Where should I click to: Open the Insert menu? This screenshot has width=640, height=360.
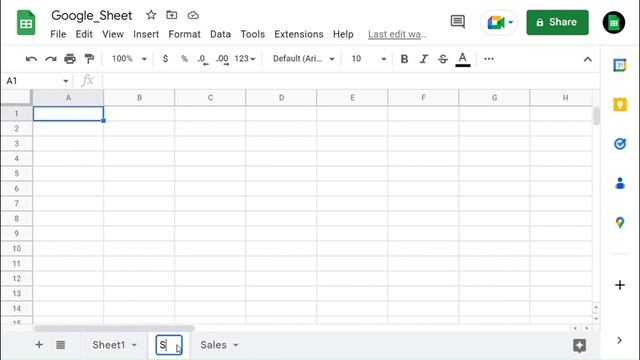pos(146,34)
